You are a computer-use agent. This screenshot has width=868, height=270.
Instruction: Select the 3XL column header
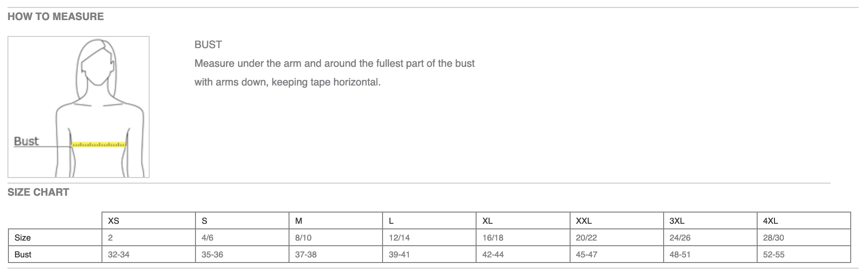click(x=710, y=220)
